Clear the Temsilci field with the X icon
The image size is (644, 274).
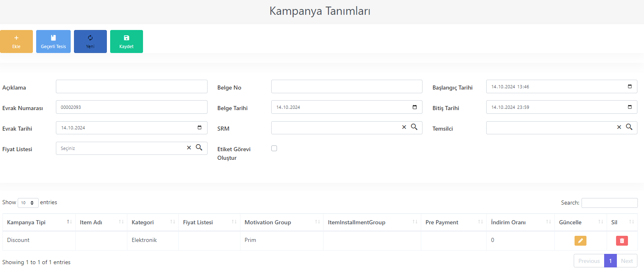coord(619,127)
